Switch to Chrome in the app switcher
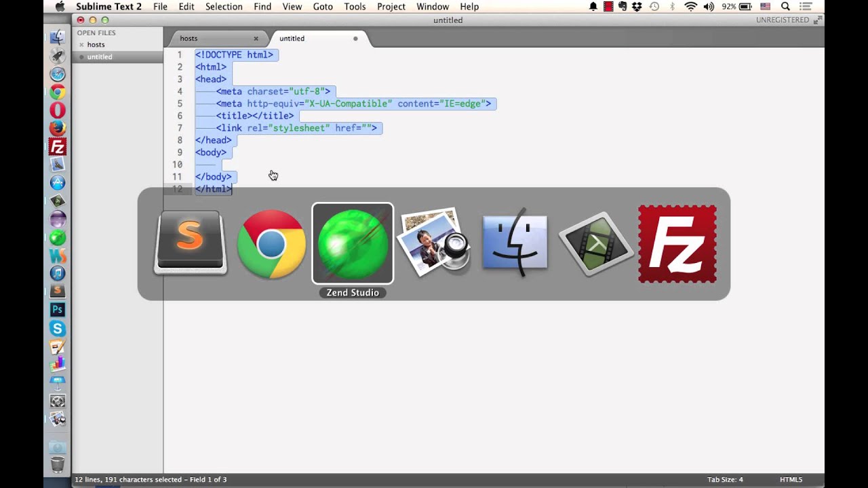The width and height of the screenshot is (868, 488). coord(271,244)
